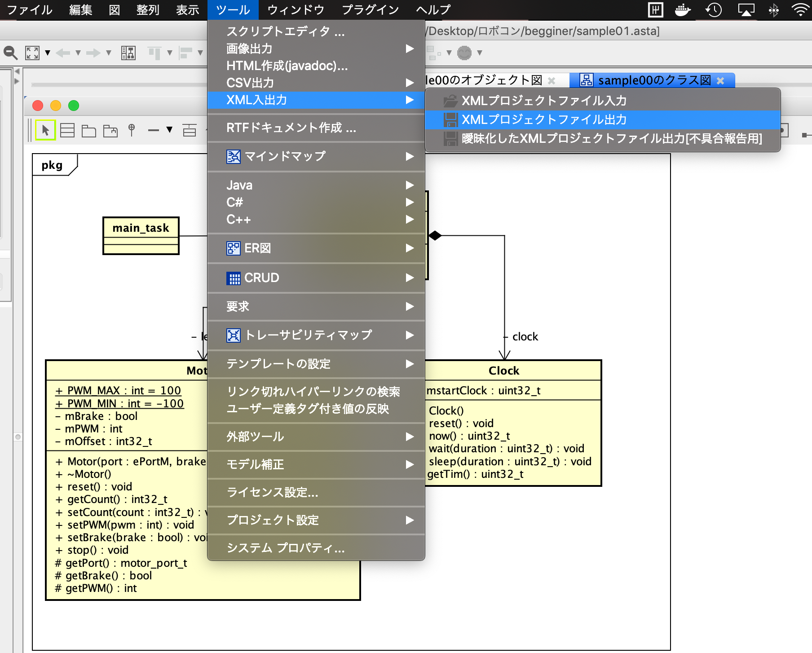
Task: Click the structure tree view toolbar icon
Action: 128,53
